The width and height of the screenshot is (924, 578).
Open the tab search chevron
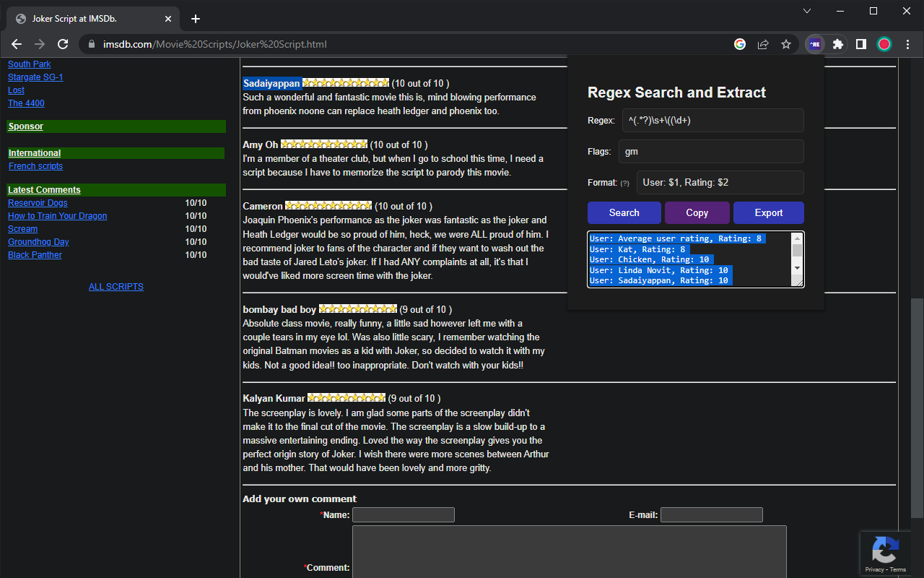807,11
